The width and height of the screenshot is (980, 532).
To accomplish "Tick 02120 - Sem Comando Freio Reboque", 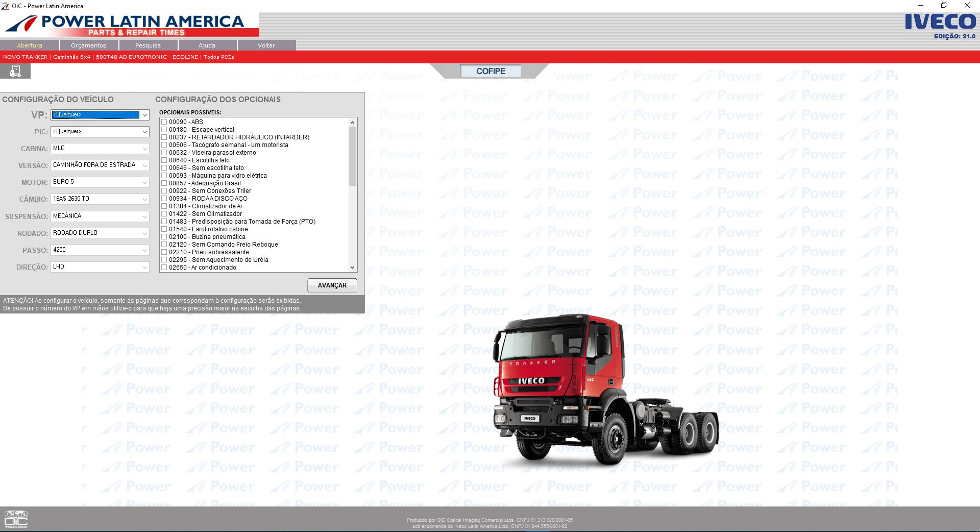I will click(x=164, y=245).
